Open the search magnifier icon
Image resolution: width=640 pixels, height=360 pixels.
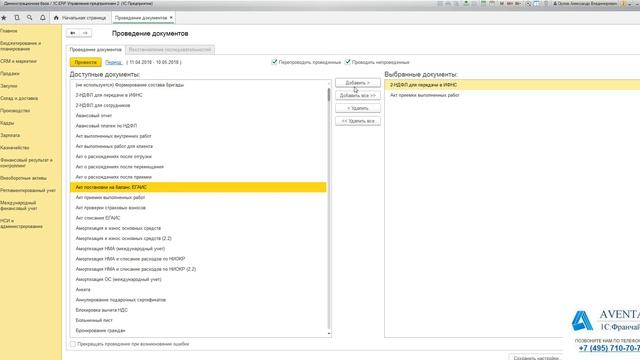(29, 18)
